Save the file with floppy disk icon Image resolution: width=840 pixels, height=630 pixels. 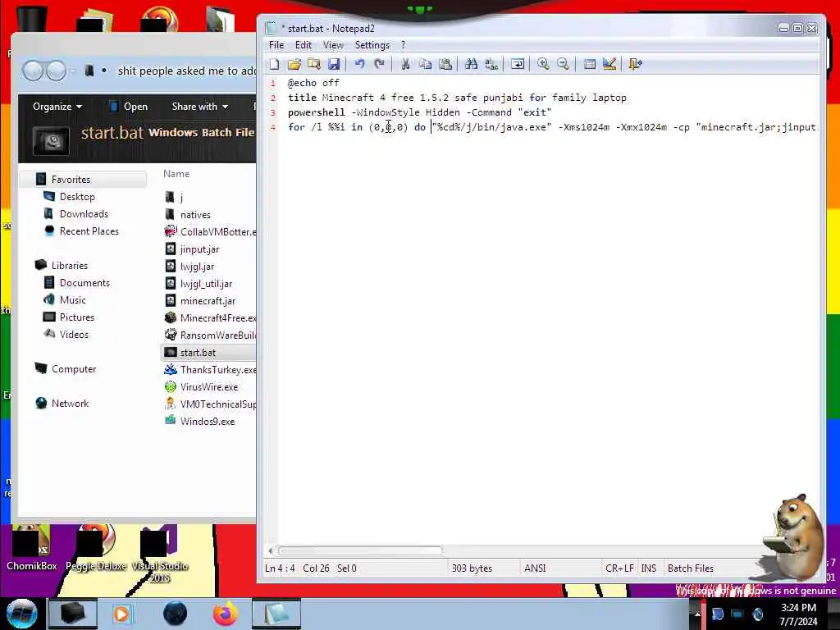[x=334, y=64]
